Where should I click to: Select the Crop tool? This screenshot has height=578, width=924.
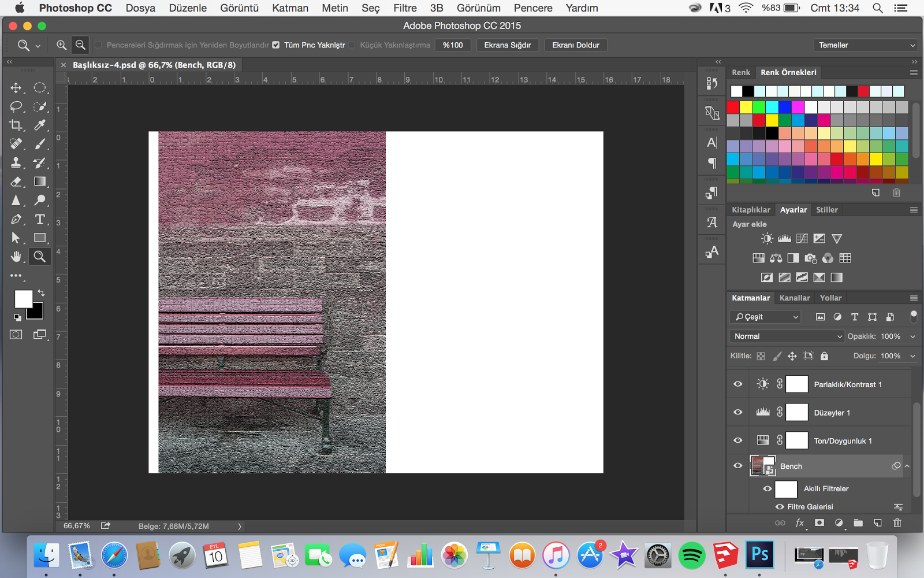tap(16, 125)
